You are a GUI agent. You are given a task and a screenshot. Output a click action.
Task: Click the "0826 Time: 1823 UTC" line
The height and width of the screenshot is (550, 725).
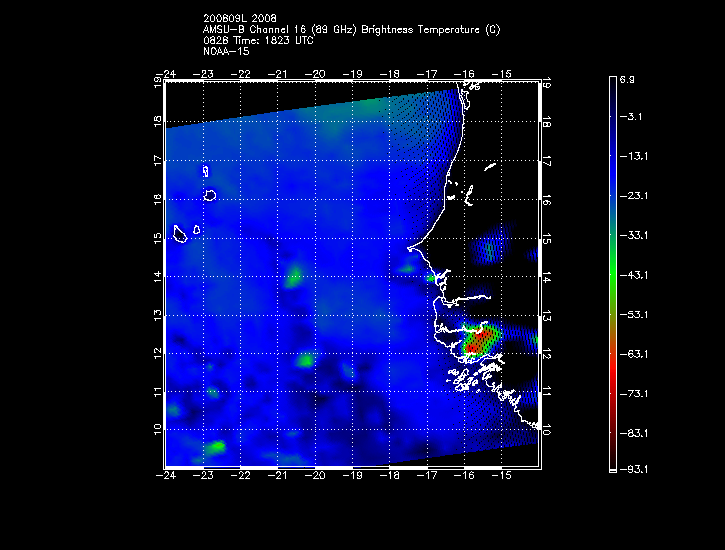tap(258, 41)
